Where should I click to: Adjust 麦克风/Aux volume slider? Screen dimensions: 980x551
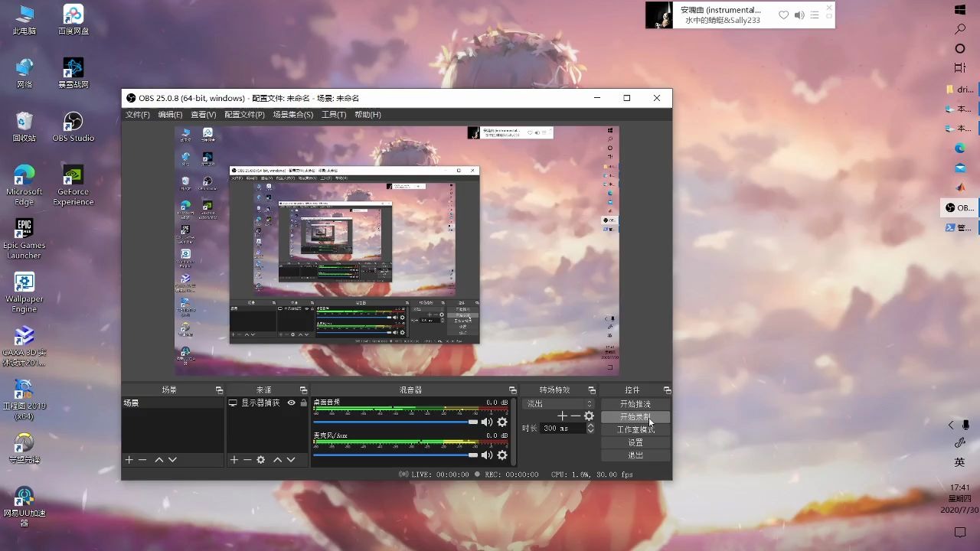point(396,455)
